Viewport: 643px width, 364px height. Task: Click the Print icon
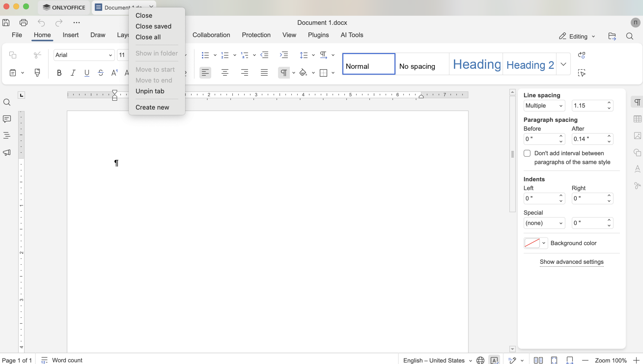pos(24,23)
